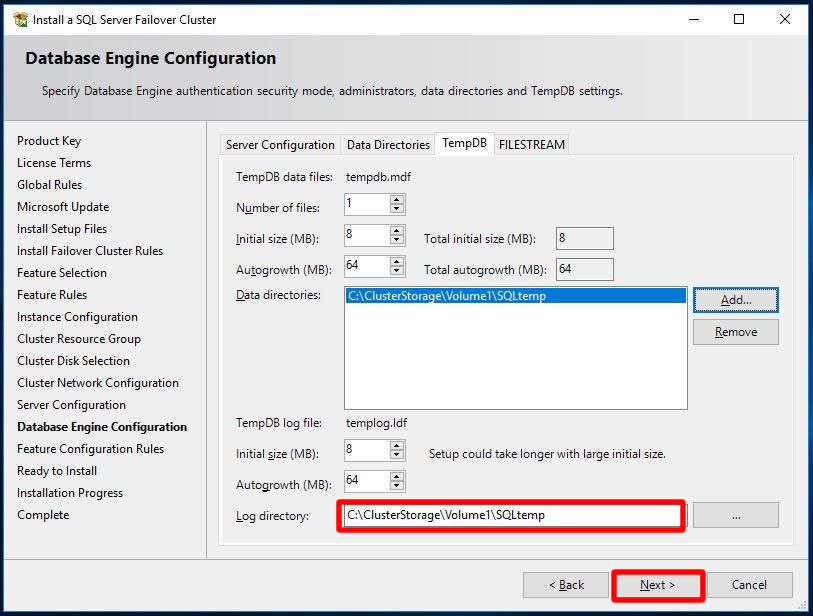Screen dimensions: 813x616
Task: Click the Number of files input box
Action: (x=365, y=204)
